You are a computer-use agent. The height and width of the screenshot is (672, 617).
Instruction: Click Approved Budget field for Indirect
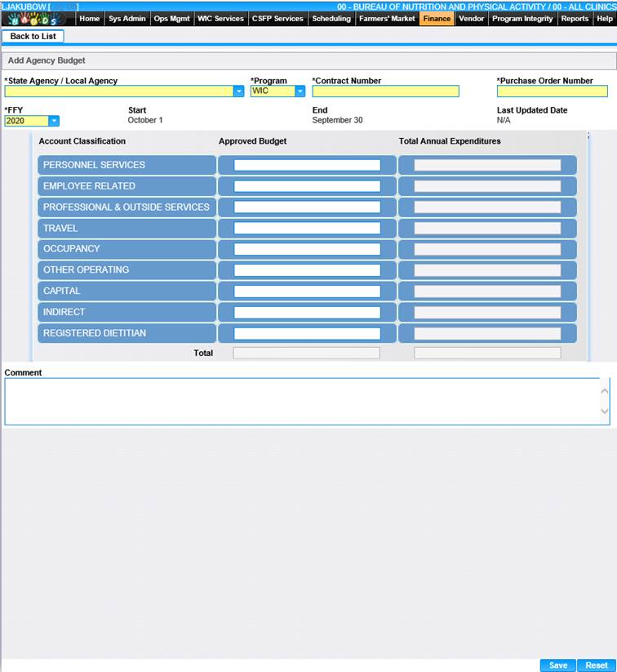(307, 313)
